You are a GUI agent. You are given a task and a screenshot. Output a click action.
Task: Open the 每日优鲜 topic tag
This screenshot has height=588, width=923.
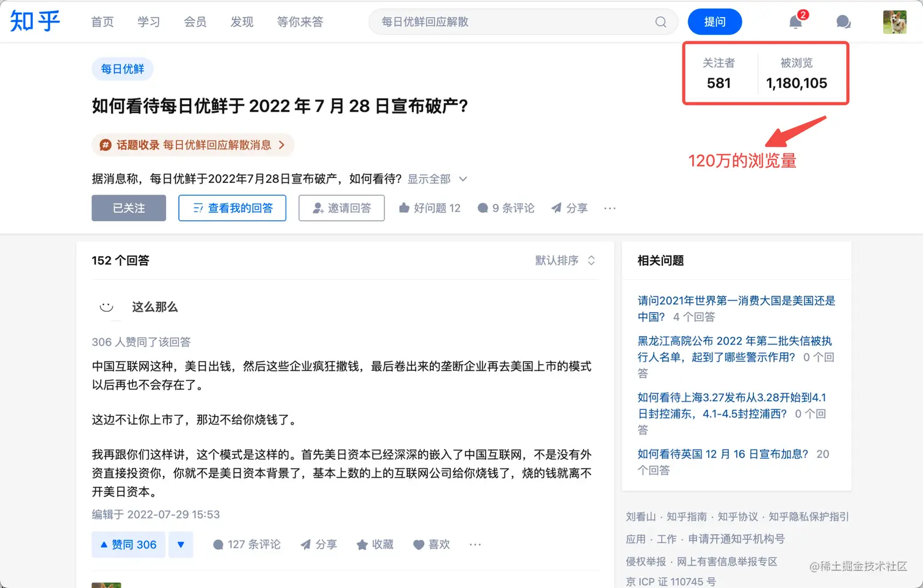[x=123, y=69]
